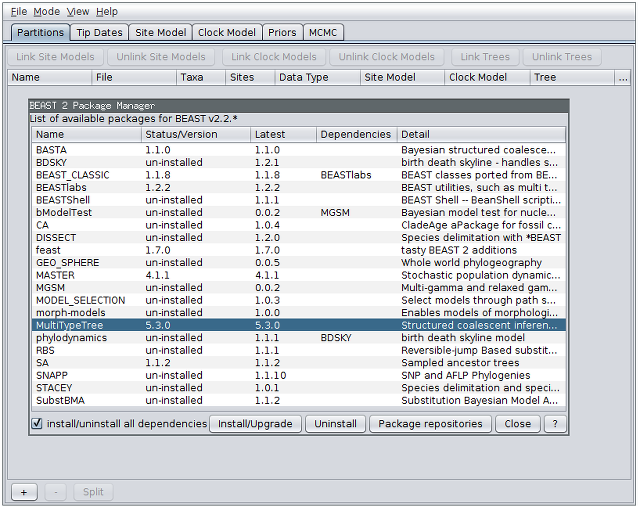This screenshot has width=640, height=511.
Task: Select the MODEL_SELECTION package row
Action: (299, 300)
